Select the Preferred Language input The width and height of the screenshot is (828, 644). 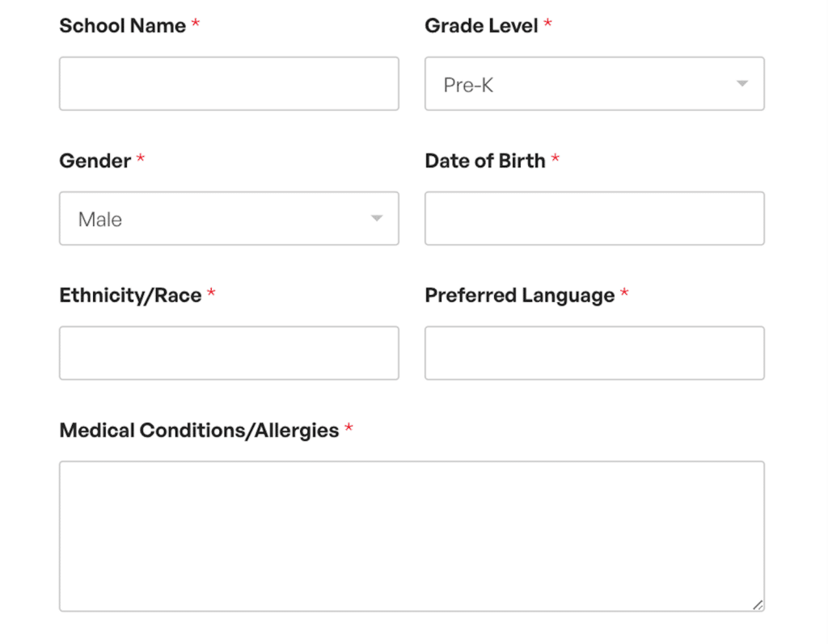[x=594, y=352]
